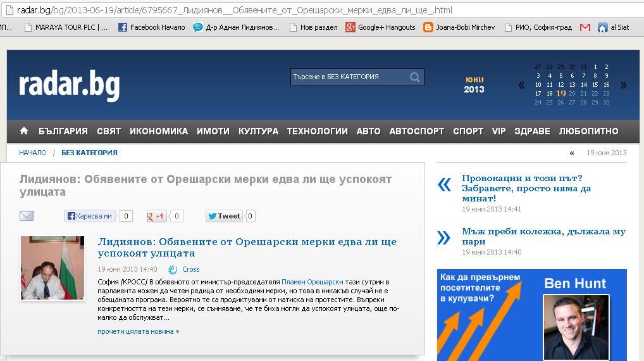Click the 'юни 2013' calendar month label
Screen dimensions: 644x361
[x=474, y=85]
